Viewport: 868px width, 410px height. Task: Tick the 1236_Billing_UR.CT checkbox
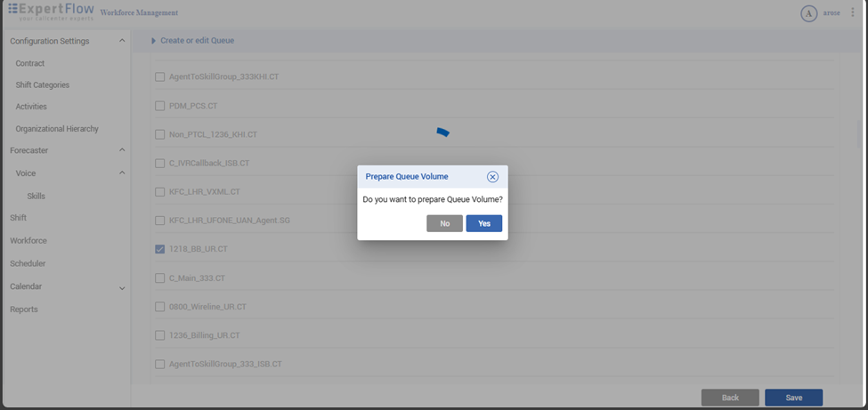[160, 335]
